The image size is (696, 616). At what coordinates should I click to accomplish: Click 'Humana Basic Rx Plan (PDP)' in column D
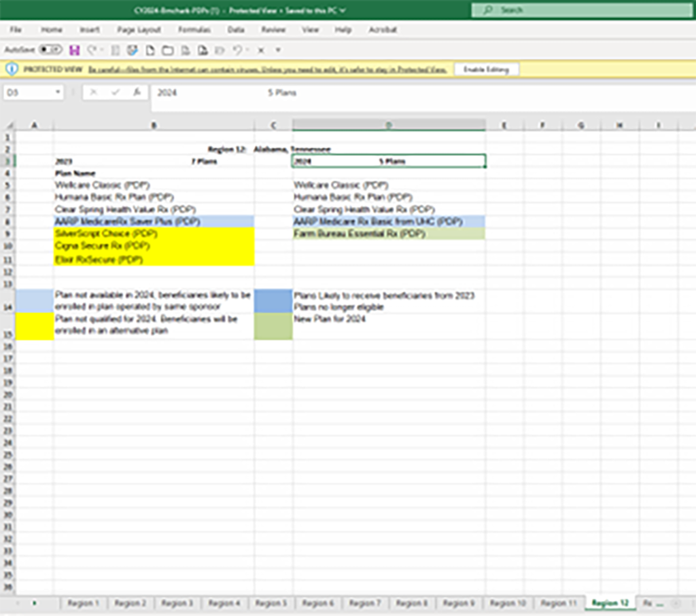click(389, 198)
